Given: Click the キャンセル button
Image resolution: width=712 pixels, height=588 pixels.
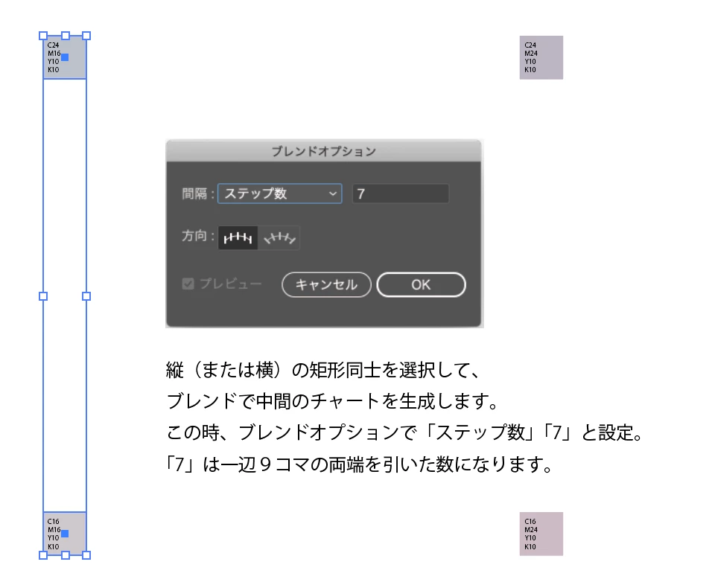Looking at the screenshot, I should 326,285.
